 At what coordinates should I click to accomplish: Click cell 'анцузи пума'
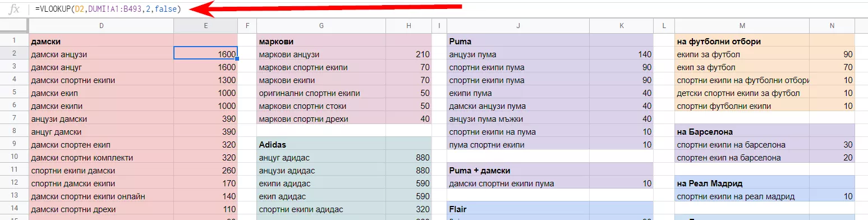point(518,54)
